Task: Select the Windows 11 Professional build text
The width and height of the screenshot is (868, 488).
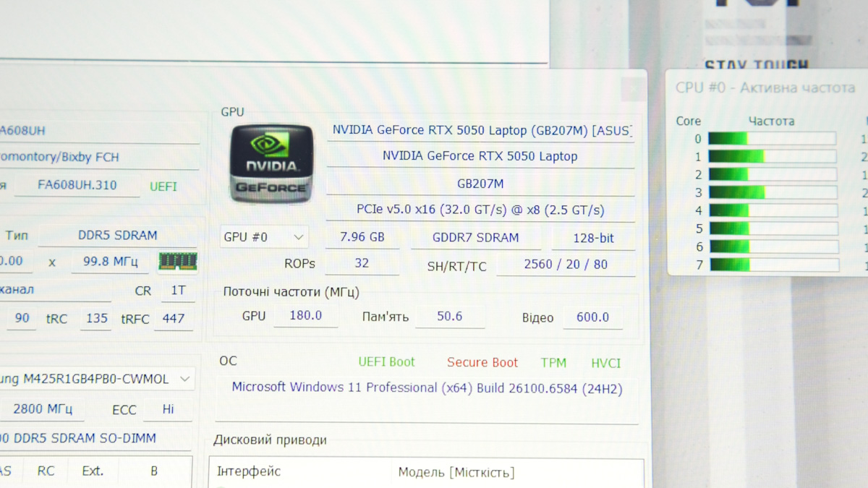Action: 427,388
